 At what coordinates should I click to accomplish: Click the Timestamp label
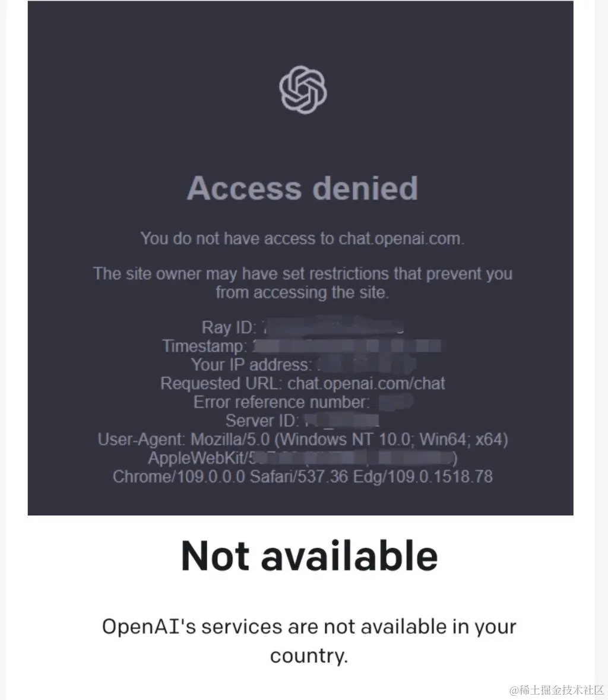tap(204, 346)
